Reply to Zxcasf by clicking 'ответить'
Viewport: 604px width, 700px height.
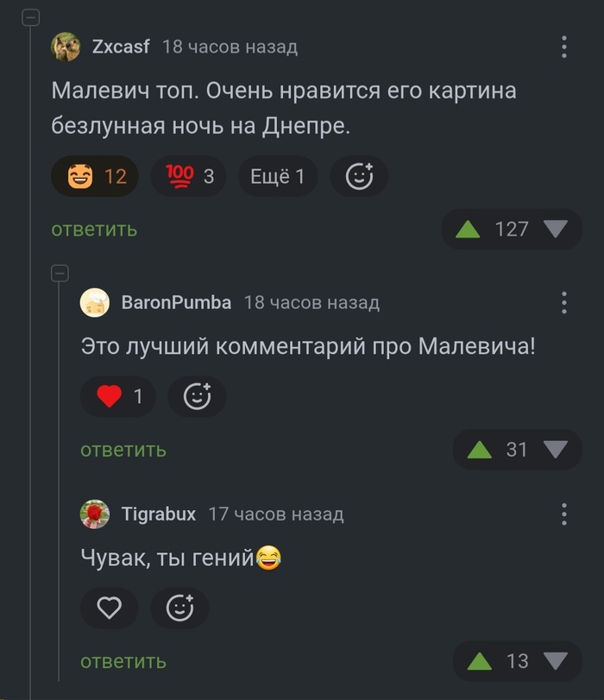click(93, 230)
